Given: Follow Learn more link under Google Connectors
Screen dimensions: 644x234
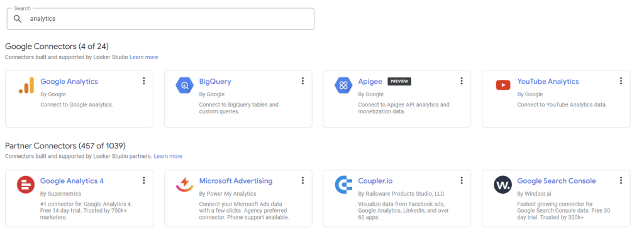Looking at the screenshot, I should click(144, 57).
